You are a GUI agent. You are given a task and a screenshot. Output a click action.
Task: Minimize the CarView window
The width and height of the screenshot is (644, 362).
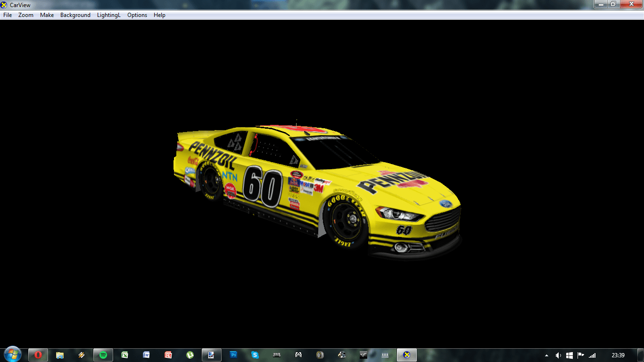click(600, 4)
